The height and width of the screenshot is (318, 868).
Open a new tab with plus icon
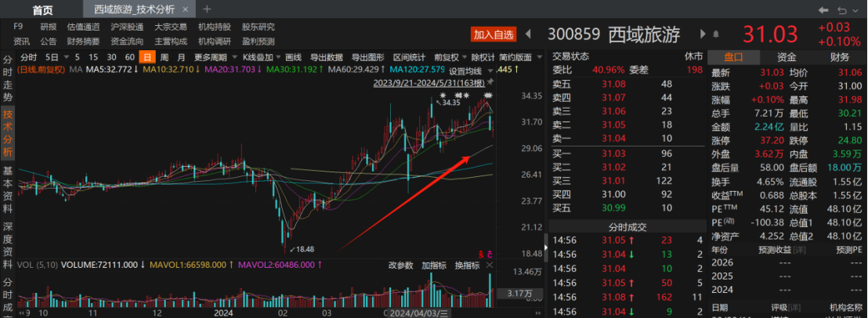(x=207, y=9)
